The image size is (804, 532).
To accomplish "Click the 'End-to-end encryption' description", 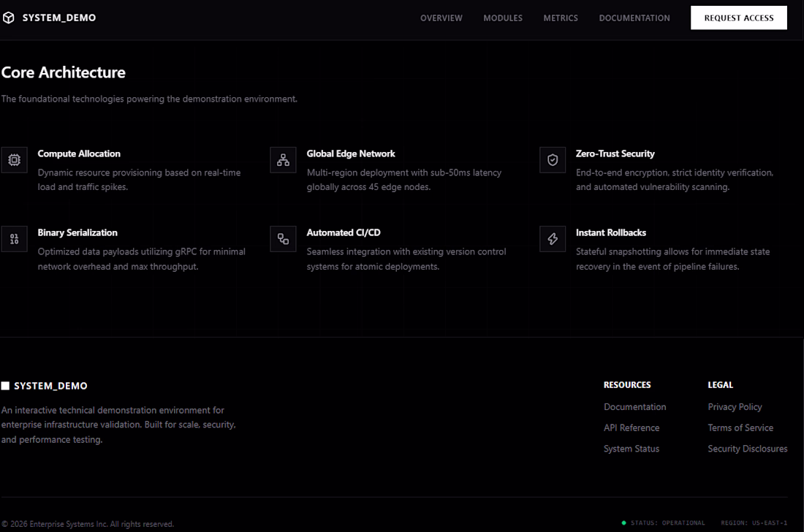I will point(675,180).
